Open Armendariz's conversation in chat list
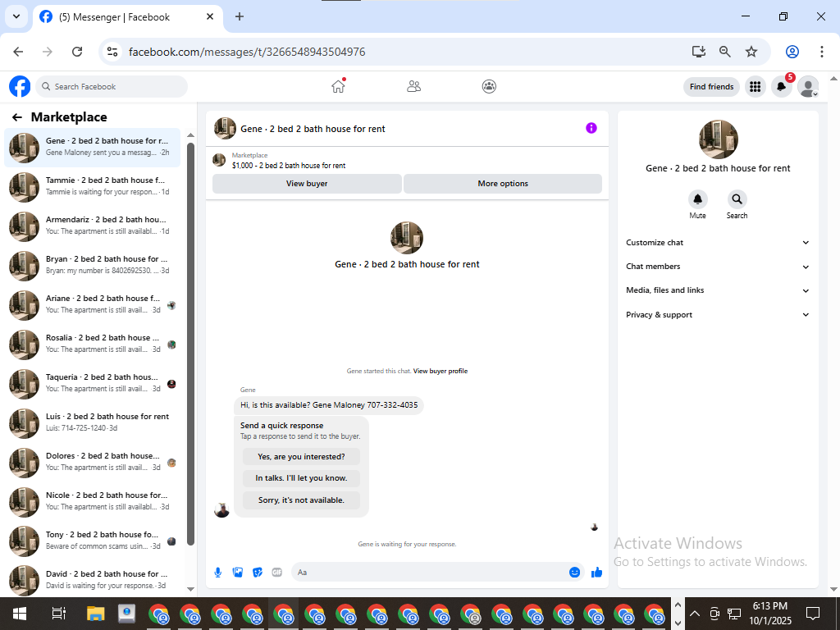The width and height of the screenshot is (840, 630). [x=92, y=226]
